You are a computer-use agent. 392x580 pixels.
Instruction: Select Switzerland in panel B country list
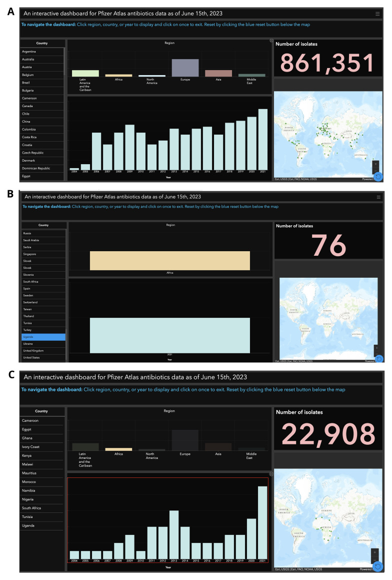[43, 303]
